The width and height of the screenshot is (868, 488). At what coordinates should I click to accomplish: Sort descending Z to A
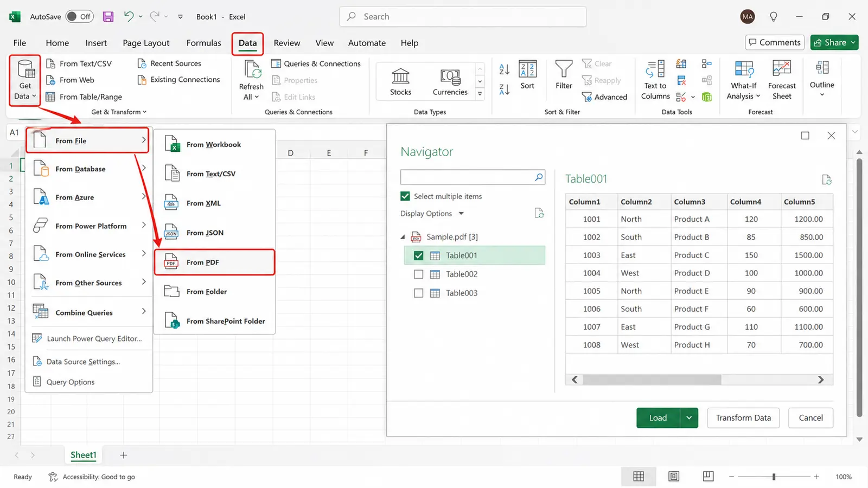(x=504, y=89)
